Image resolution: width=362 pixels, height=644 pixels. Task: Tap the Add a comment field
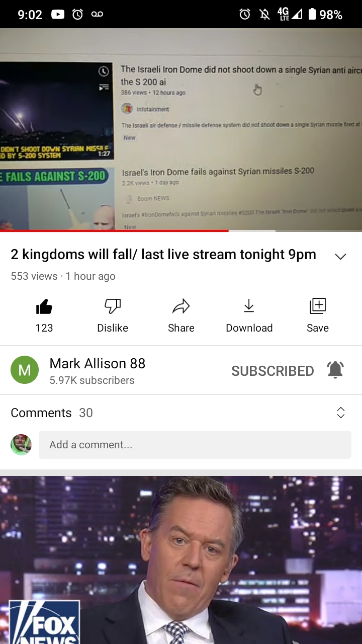195,445
